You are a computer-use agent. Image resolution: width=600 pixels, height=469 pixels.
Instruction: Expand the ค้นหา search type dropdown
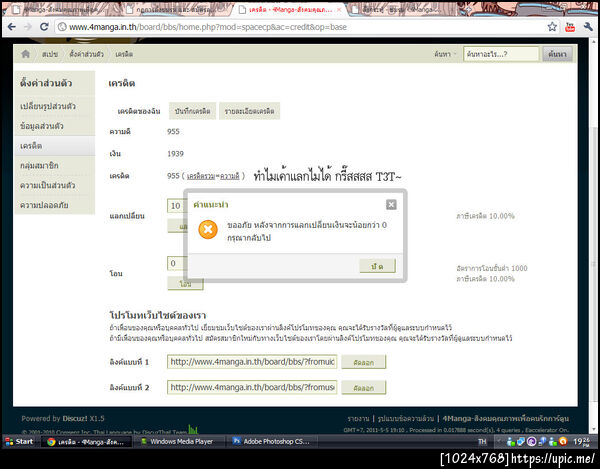tap(445, 54)
